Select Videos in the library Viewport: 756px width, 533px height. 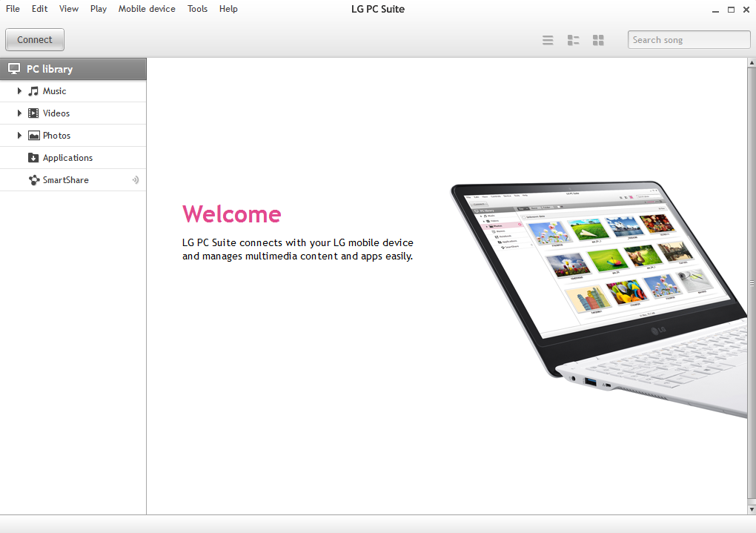[73, 113]
